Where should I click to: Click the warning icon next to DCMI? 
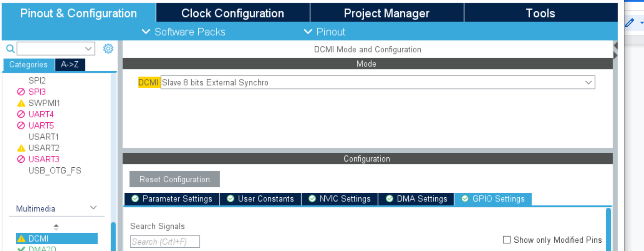pos(21,239)
